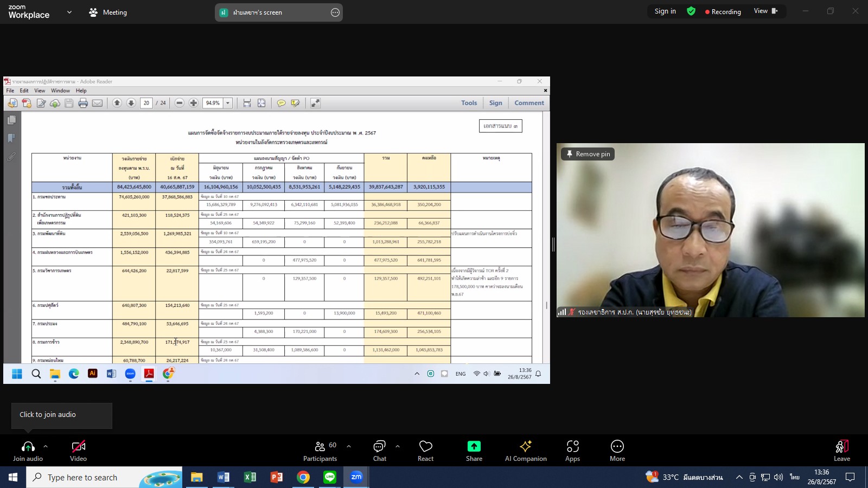Viewport: 868px width, 488px height.
Task: Open Help menu in Adobe Reader
Action: [81, 91]
